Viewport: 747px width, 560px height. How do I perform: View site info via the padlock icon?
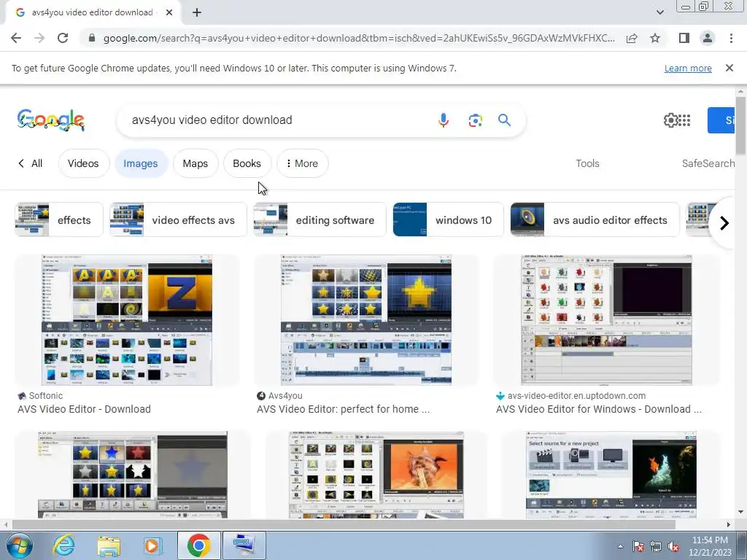92,38
